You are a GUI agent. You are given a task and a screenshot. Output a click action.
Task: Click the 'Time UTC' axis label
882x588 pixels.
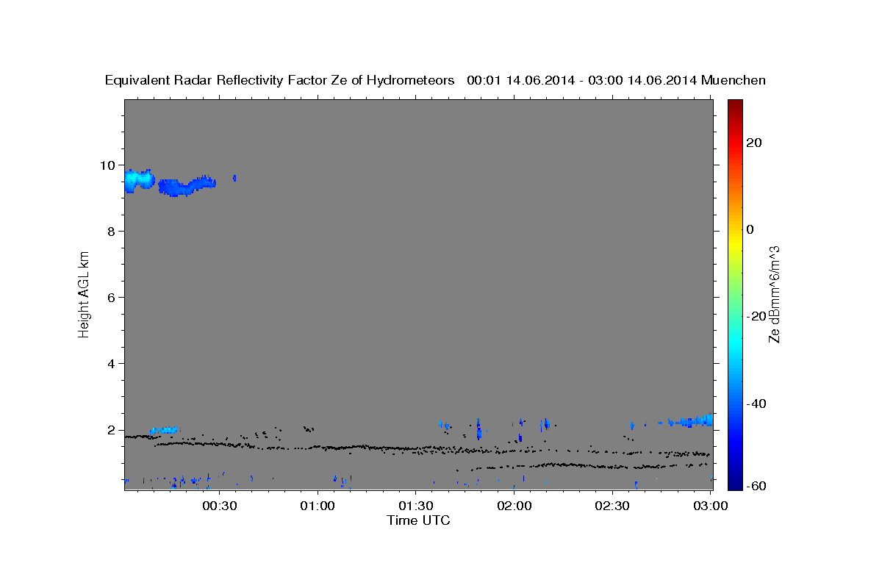click(x=418, y=520)
